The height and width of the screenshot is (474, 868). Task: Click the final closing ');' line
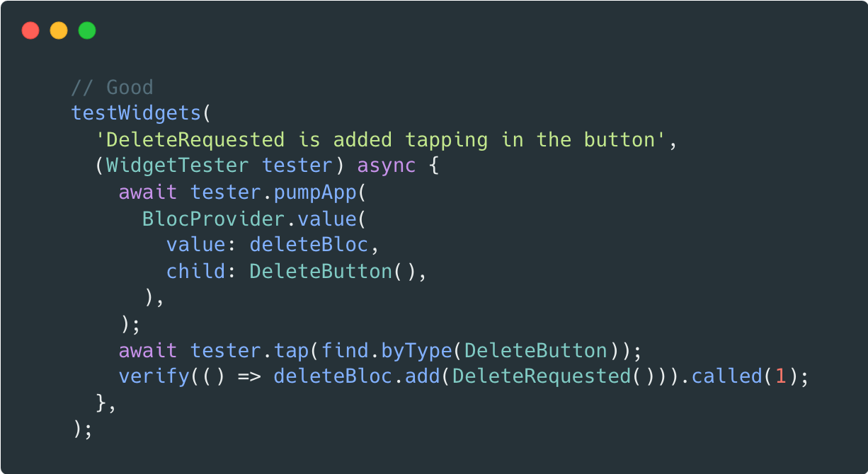click(x=82, y=429)
